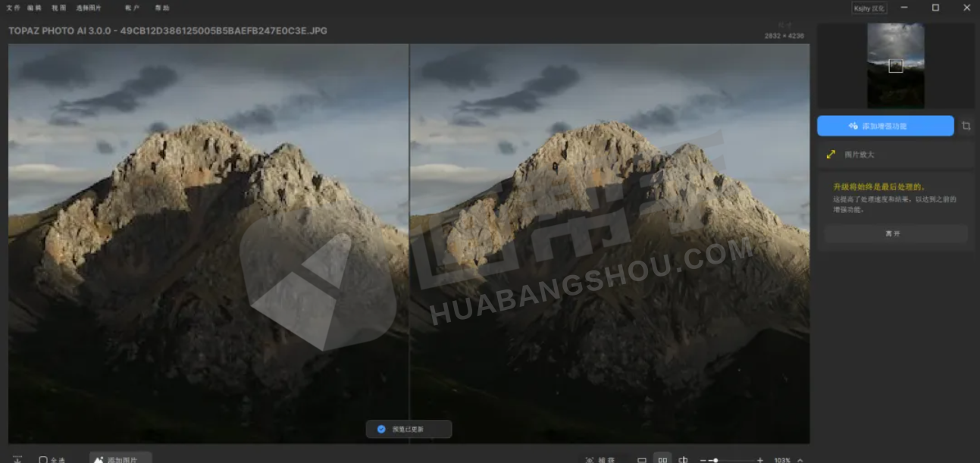This screenshot has height=463, width=980.
Task: Open the 图片放大 upscale panel
Action: (895, 155)
